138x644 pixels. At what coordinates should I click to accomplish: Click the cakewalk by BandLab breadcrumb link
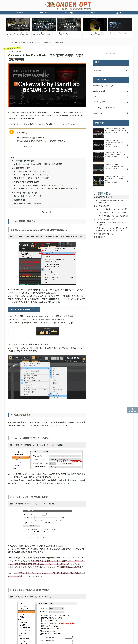coord(19,42)
